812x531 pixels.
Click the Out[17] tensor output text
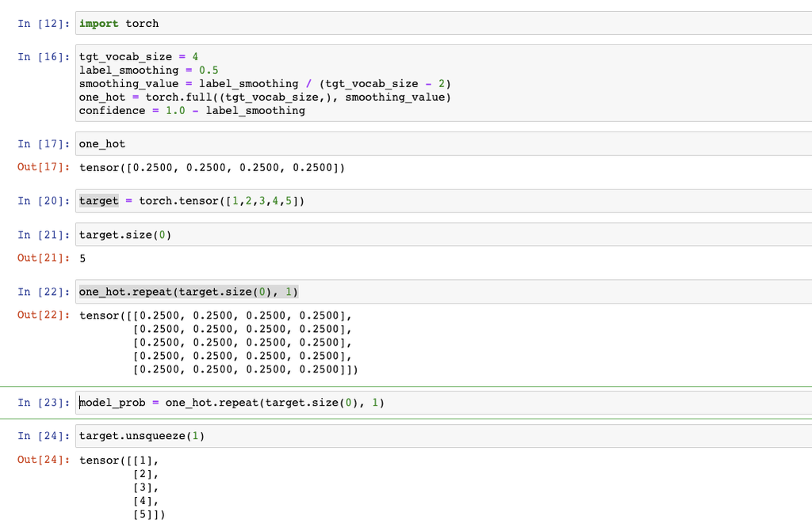click(212, 168)
